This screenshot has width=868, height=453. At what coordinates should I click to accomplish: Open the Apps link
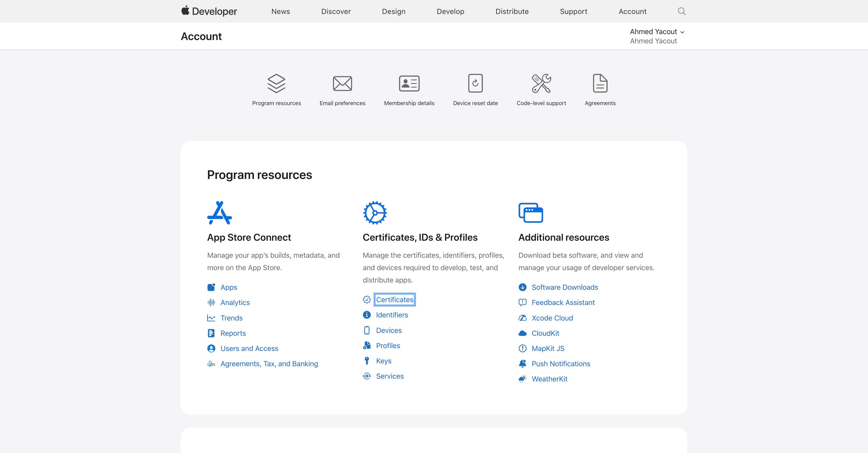229,287
